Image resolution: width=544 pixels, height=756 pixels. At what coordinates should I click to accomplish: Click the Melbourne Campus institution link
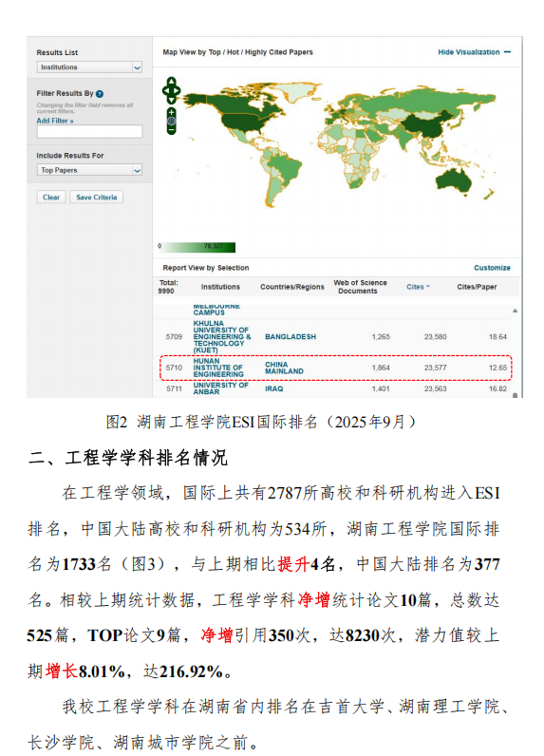click(x=216, y=310)
